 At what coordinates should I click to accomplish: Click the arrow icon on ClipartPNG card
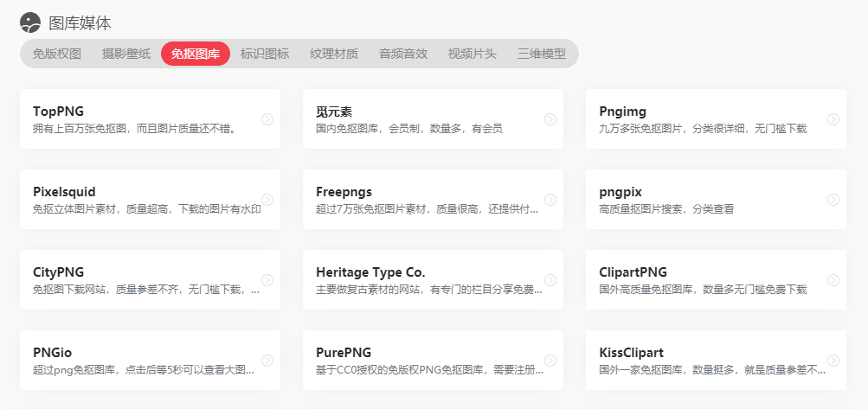pyautogui.click(x=833, y=280)
